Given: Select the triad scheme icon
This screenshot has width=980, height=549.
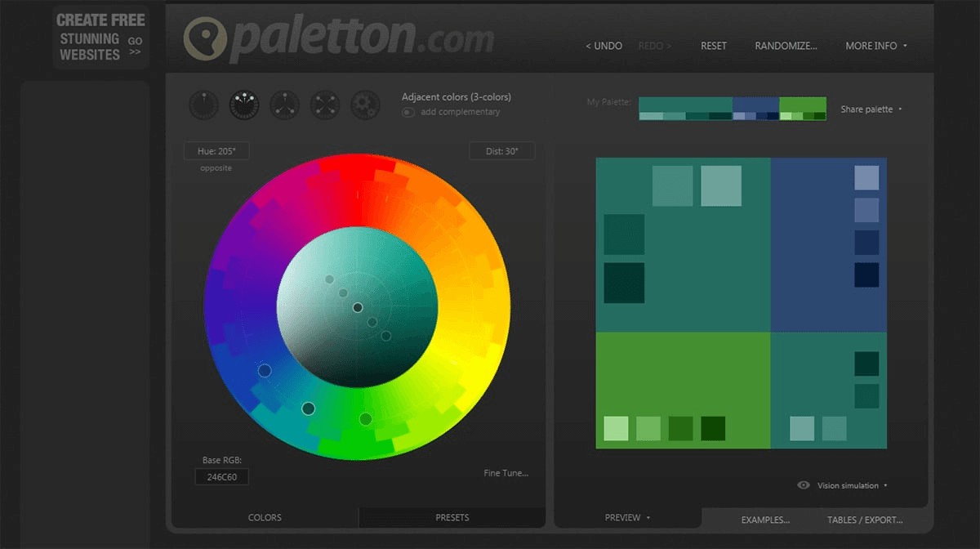Looking at the screenshot, I should point(284,105).
